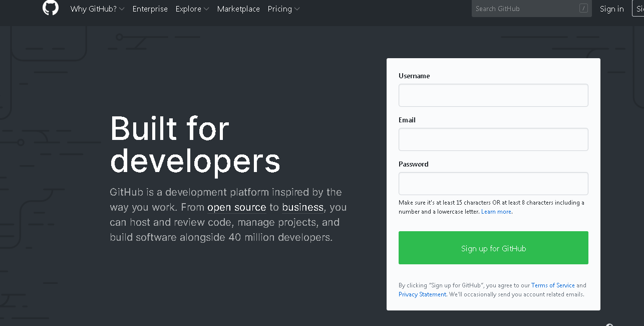Click the Password input field

click(x=493, y=184)
